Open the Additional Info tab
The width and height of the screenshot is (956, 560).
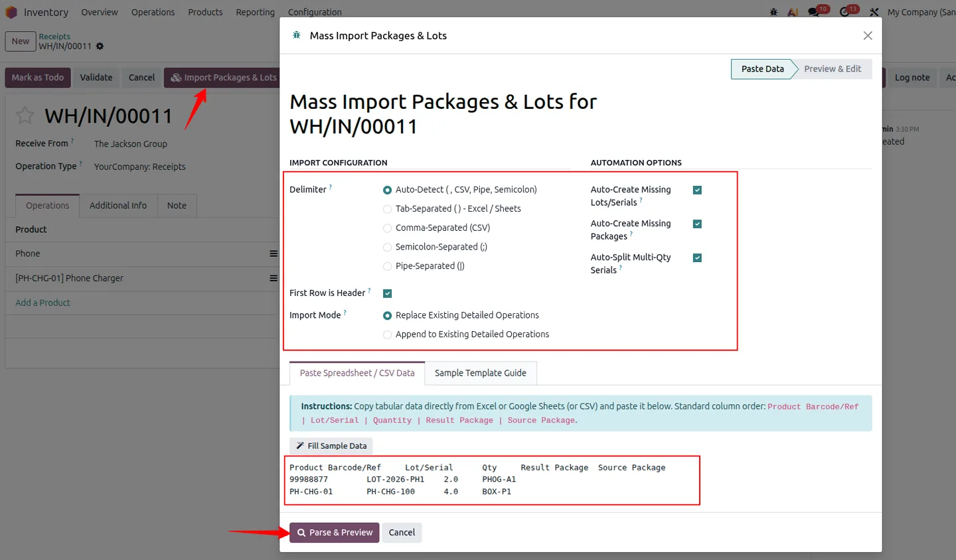coord(118,206)
